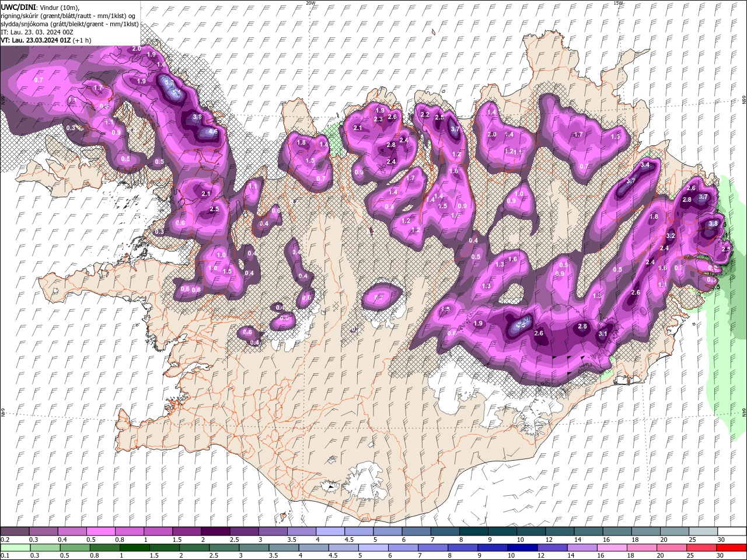Select the lower legend swatch between 14 and 16

(x=582, y=548)
